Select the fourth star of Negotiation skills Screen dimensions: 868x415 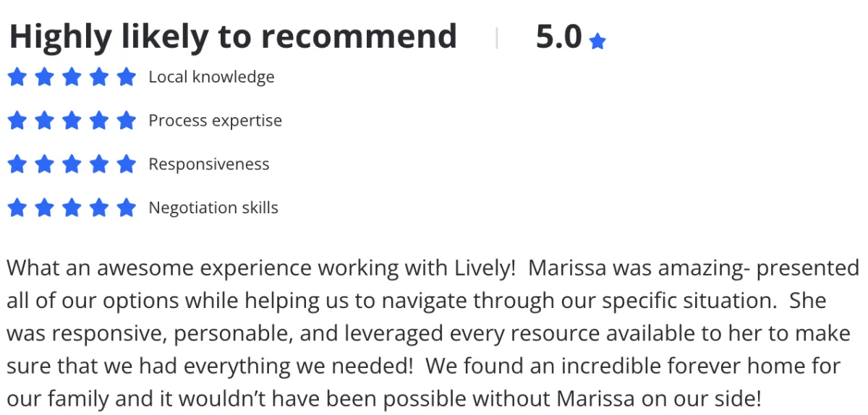point(99,208)
